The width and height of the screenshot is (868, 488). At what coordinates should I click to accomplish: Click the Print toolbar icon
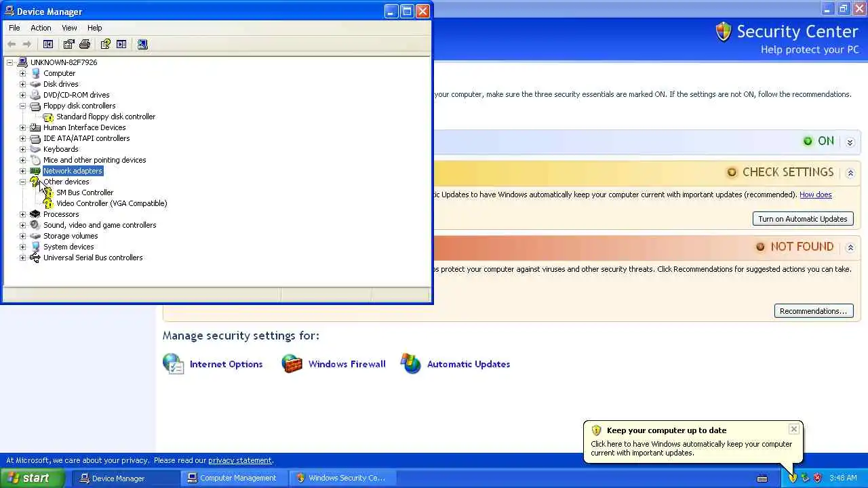point(85,44)
